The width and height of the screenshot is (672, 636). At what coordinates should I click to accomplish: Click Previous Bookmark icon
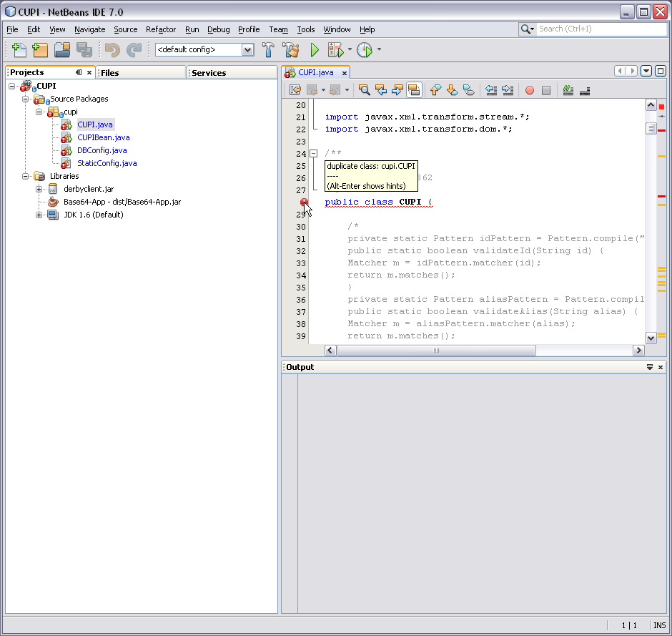[435, 90]
